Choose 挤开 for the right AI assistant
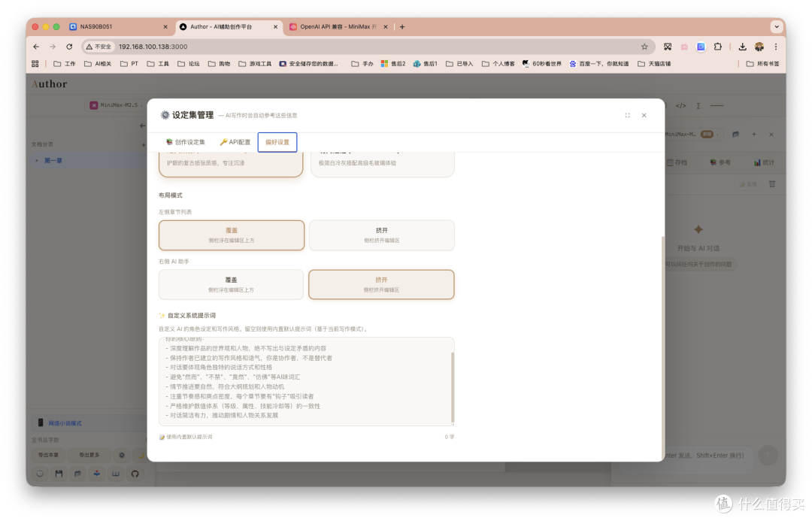This screenshot has height=521, width=812. 382,285
